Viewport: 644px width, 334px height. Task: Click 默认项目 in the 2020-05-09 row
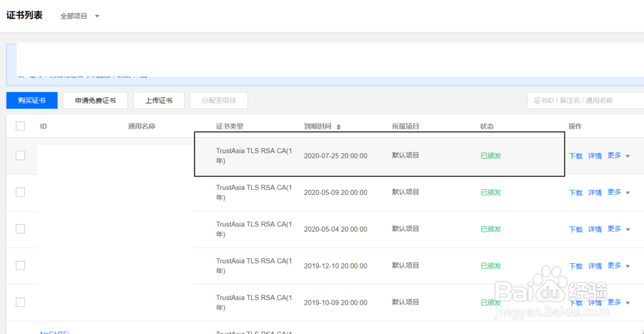click(405, 192)
